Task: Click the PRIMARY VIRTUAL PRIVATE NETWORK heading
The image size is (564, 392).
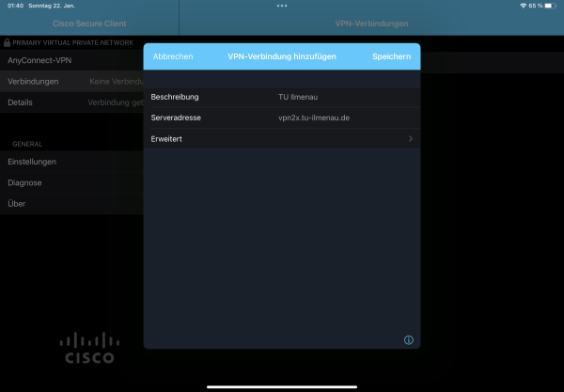Action: coord(72,43)
